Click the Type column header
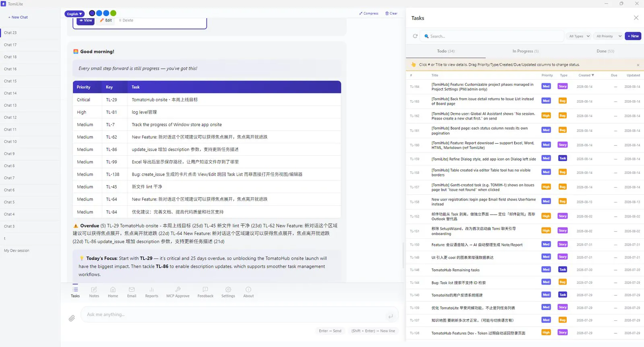 [x=563, y=75]
